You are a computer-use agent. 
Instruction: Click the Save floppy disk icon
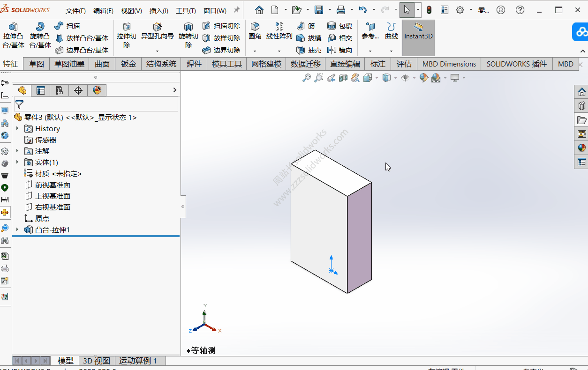(x=319, y=10)
